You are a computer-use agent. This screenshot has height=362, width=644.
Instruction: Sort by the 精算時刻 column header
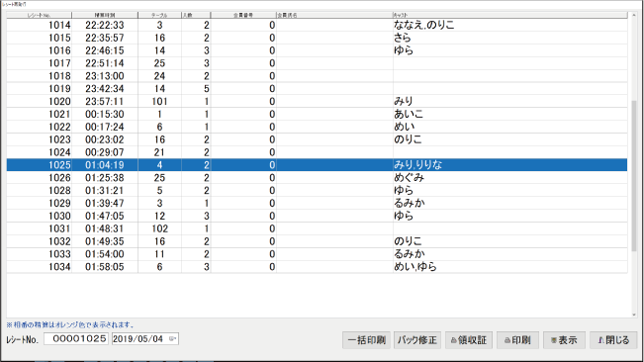point(105,15)
